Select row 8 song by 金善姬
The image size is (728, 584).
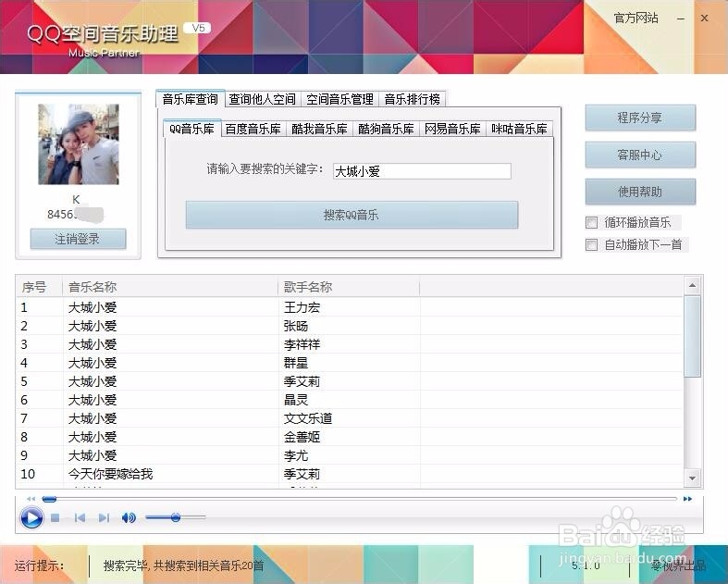tap(350, 437)
